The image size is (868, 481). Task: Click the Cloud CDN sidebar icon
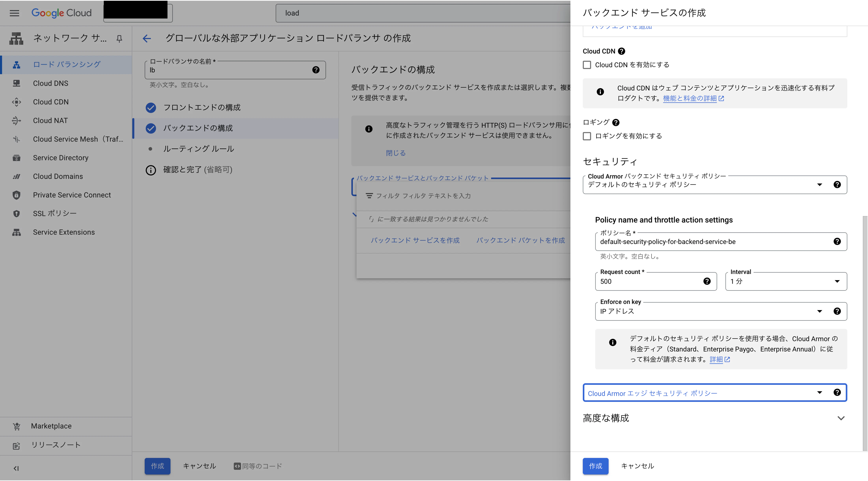(x=16, y=102)
